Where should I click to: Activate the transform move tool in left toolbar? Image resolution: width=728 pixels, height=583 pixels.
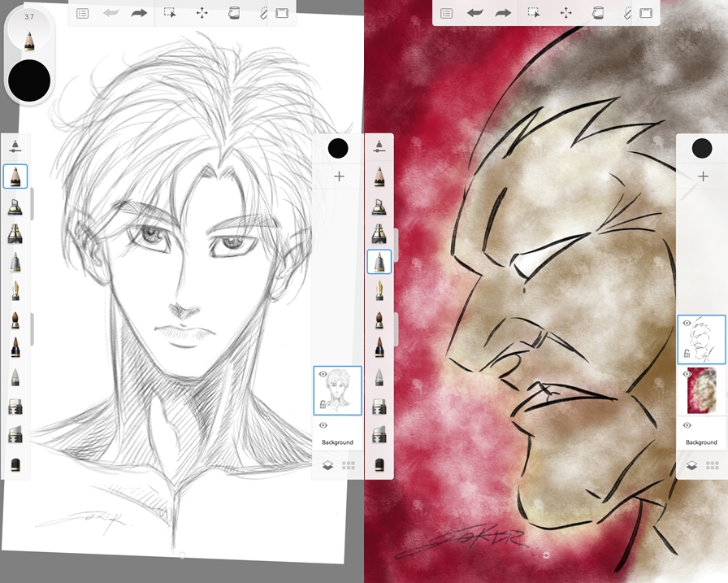click(x=201, y=13)
